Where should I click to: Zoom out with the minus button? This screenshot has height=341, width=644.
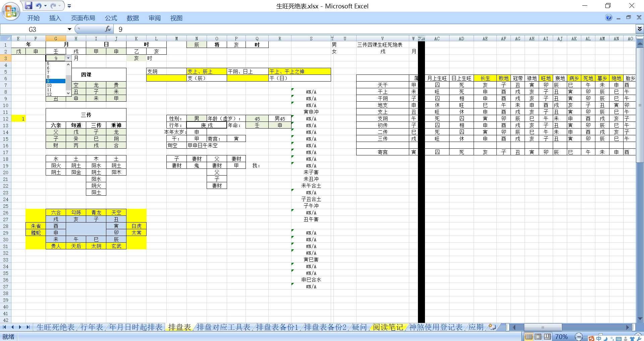pos(579,337)
